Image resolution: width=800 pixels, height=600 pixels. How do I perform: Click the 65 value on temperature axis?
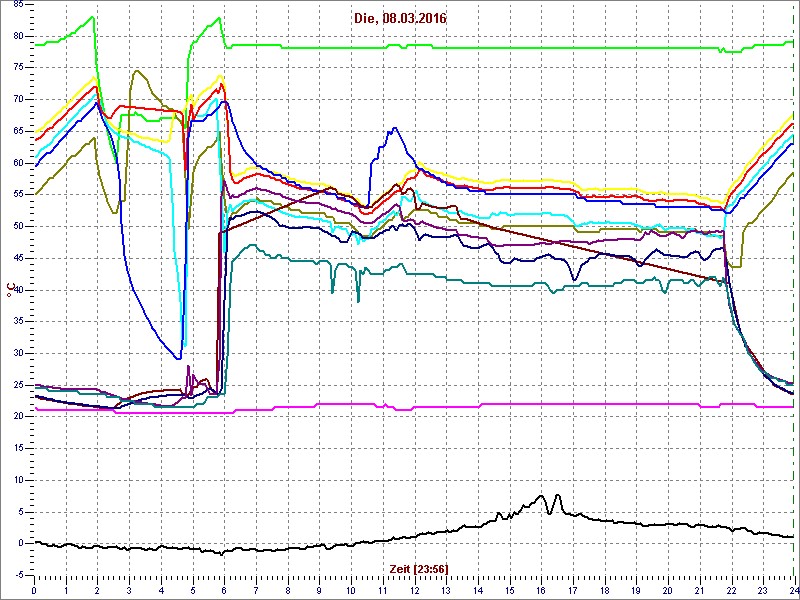18,131
